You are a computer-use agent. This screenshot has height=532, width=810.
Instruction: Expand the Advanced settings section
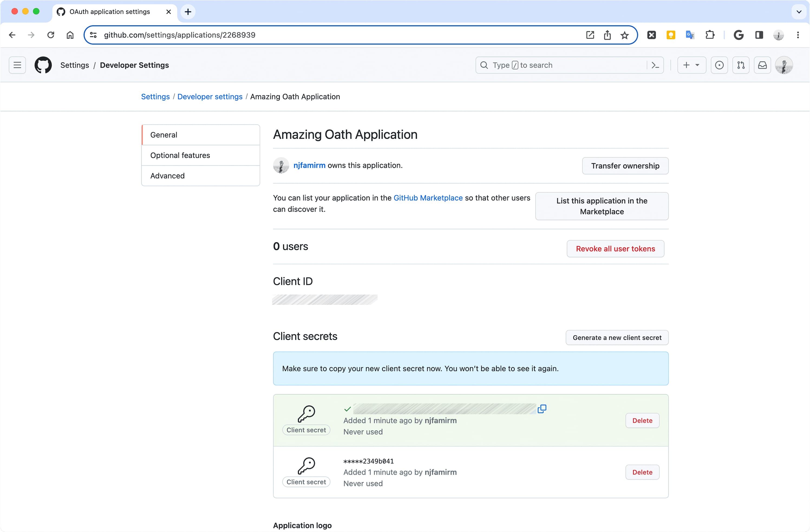click(168, 176)
